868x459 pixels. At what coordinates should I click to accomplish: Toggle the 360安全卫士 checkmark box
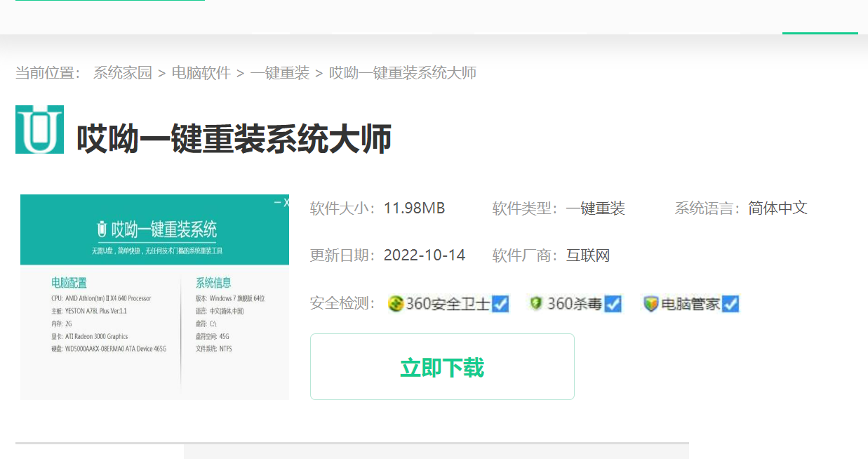click(x=500, y=304)
